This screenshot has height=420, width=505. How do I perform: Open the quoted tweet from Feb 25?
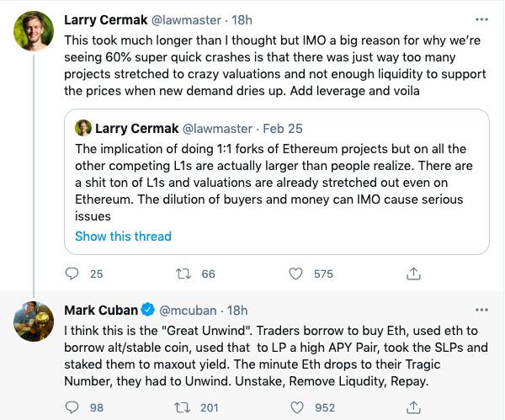[278, 178]
